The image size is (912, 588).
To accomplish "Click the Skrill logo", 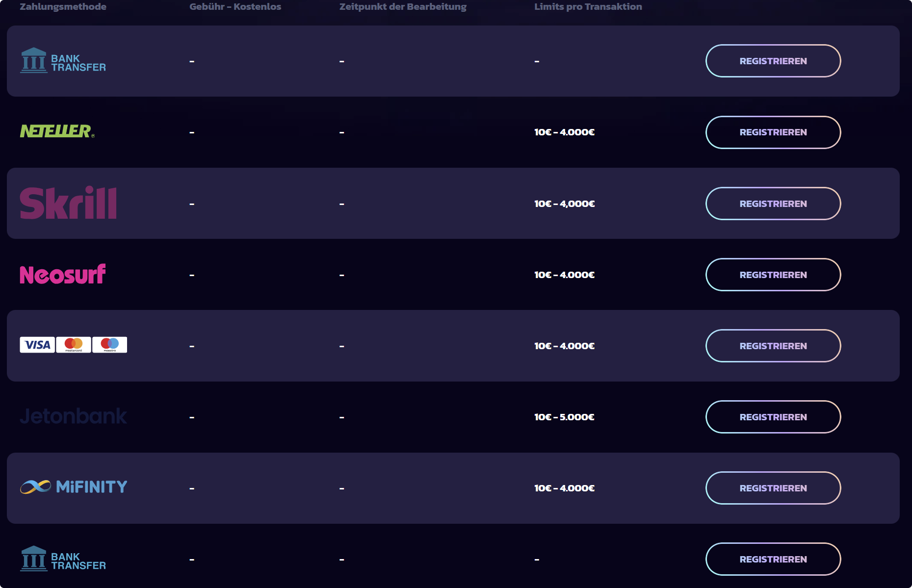I will pyautogui.click(x=68, y=202).
